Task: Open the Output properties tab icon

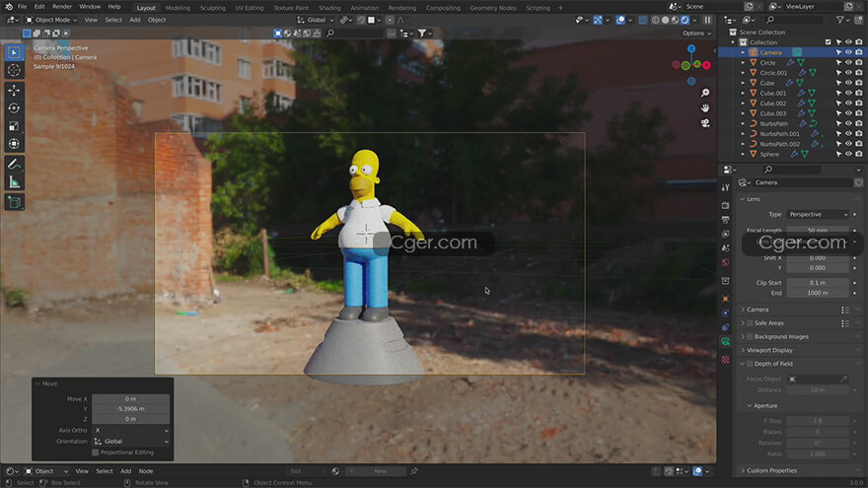Action: 725,220
